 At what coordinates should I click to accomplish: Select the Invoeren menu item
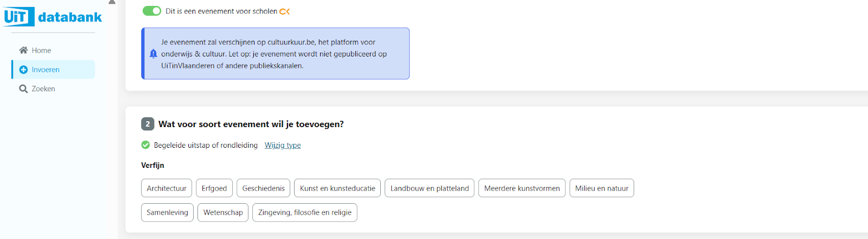coord(46,70)
